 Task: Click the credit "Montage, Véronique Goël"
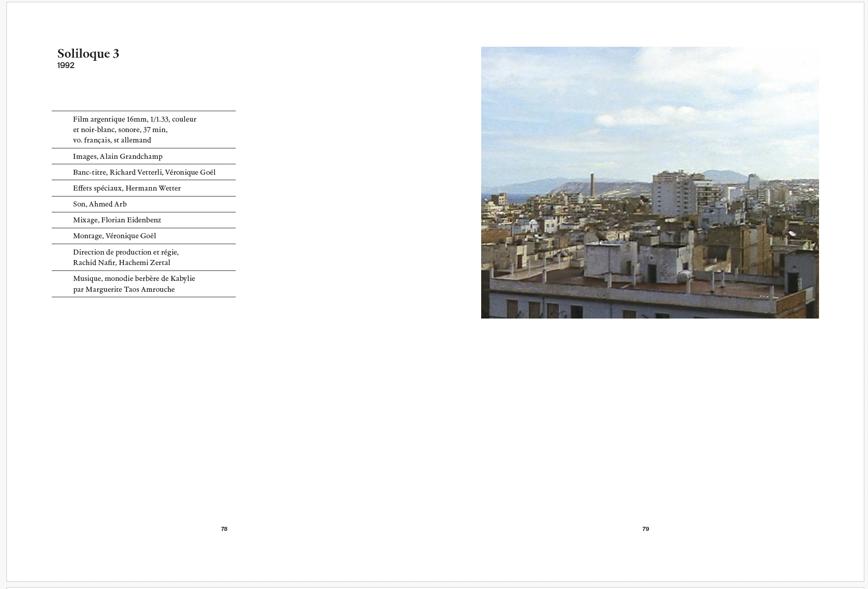(114, 236)
